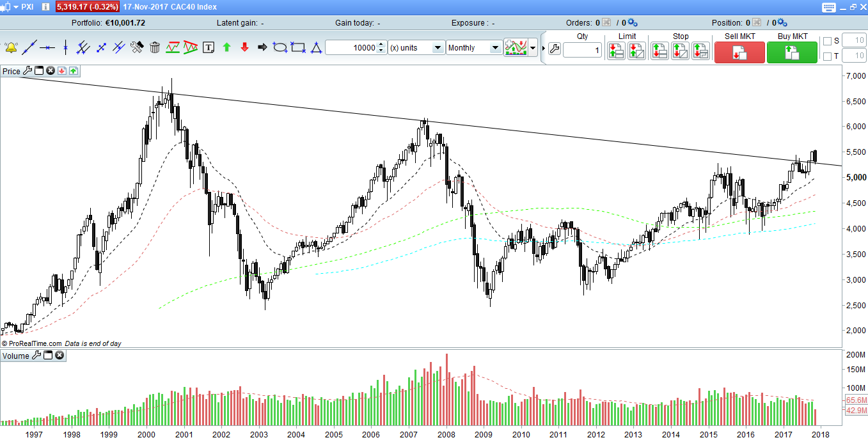
Task: Click the first Limit order icon
Action: pos(616,51)
